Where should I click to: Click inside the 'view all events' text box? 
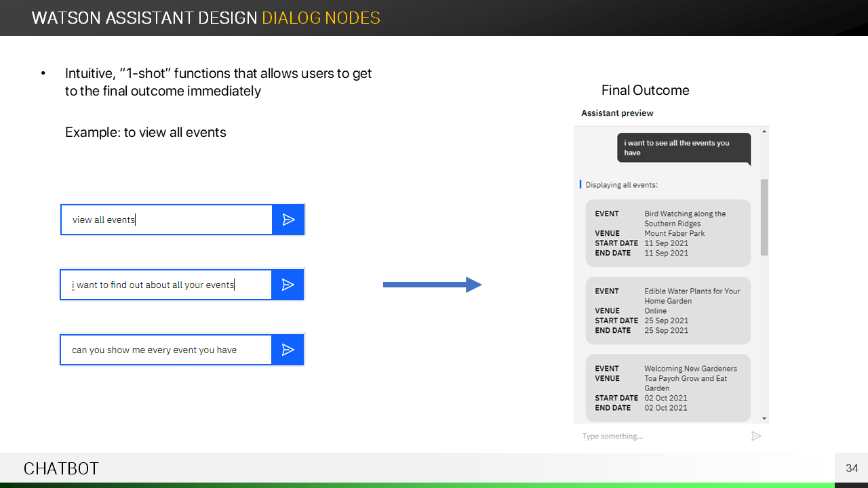pyautogui.click(x=166, y=220)
